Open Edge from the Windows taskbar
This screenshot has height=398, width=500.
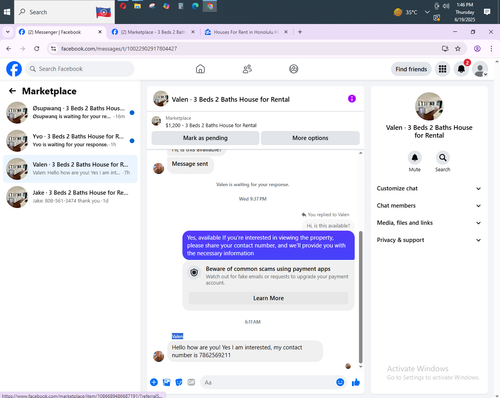pos(195,6)
